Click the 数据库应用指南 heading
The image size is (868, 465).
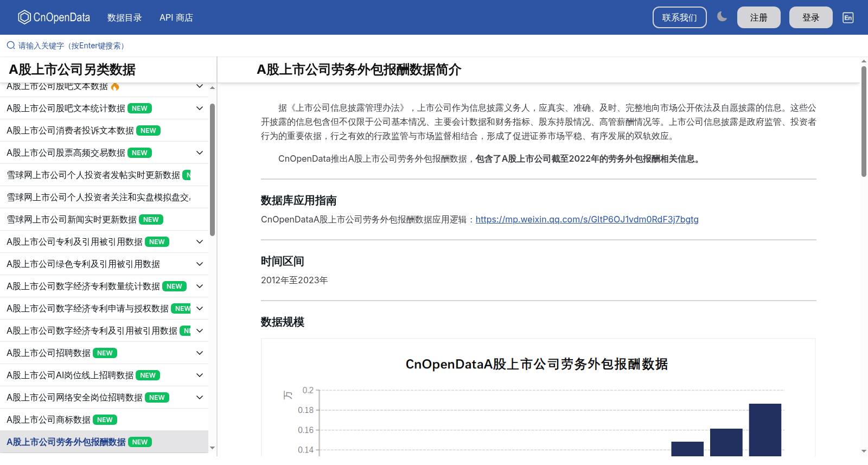click(x=299, y=201)
